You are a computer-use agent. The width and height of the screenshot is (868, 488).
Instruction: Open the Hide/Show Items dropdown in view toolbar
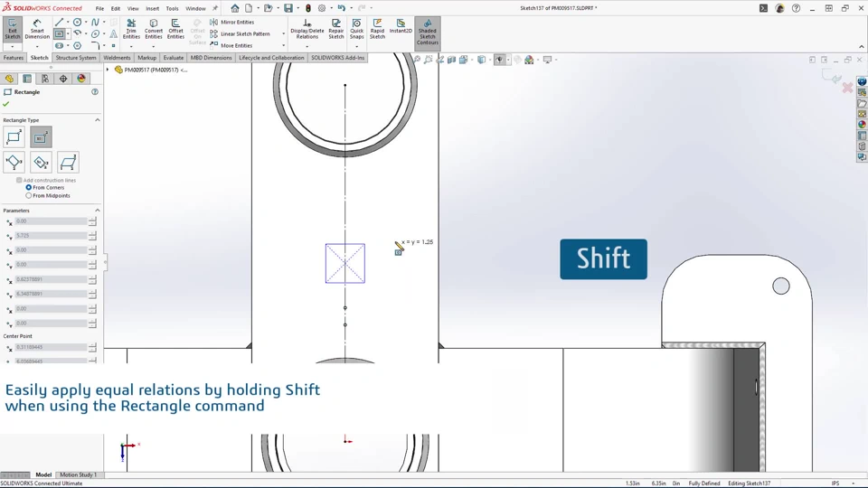(x=508, y=60)
